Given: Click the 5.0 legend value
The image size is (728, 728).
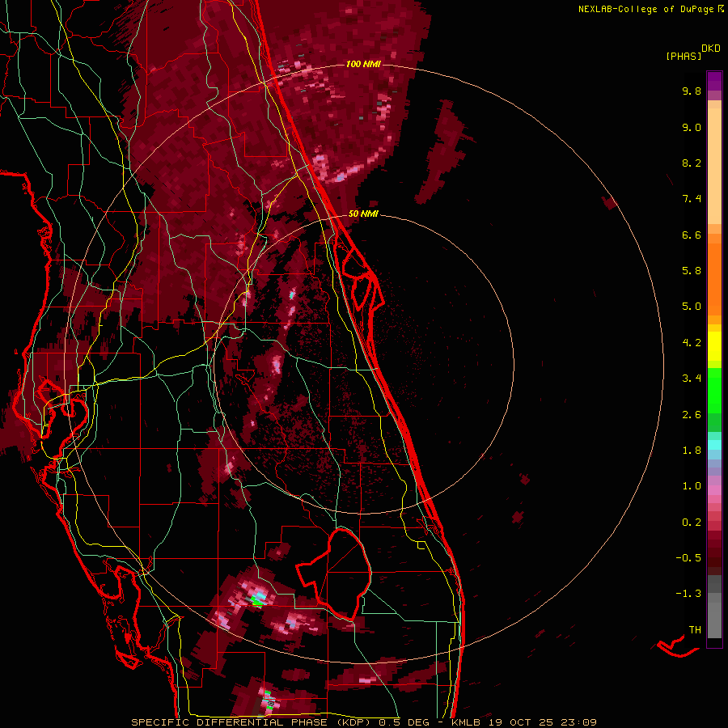Looking at the screenshot, I should [692, 307].
